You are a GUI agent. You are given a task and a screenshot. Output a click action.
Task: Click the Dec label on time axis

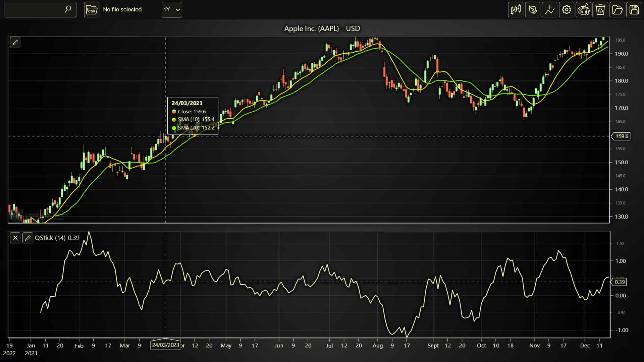tap(585, 346)
